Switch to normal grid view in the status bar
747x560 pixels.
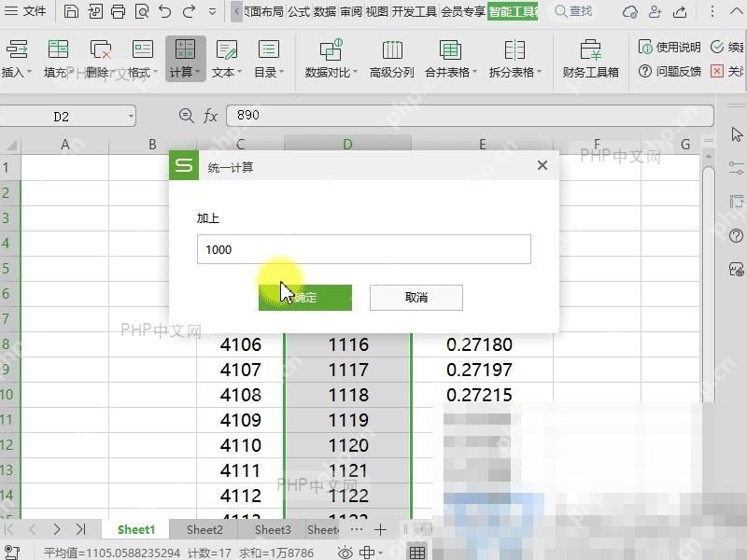click(417, 553)
